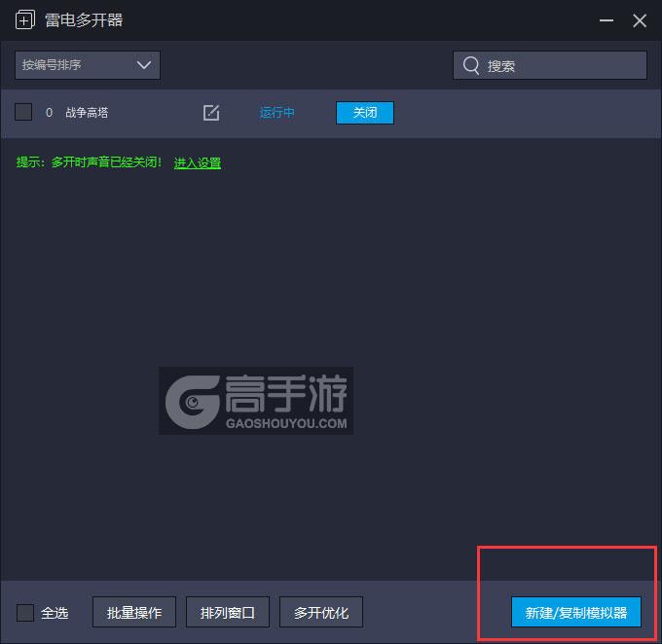662x644 pixels.
Task: Click 新建/复制模拟器 button
Action: coord(576,612)
